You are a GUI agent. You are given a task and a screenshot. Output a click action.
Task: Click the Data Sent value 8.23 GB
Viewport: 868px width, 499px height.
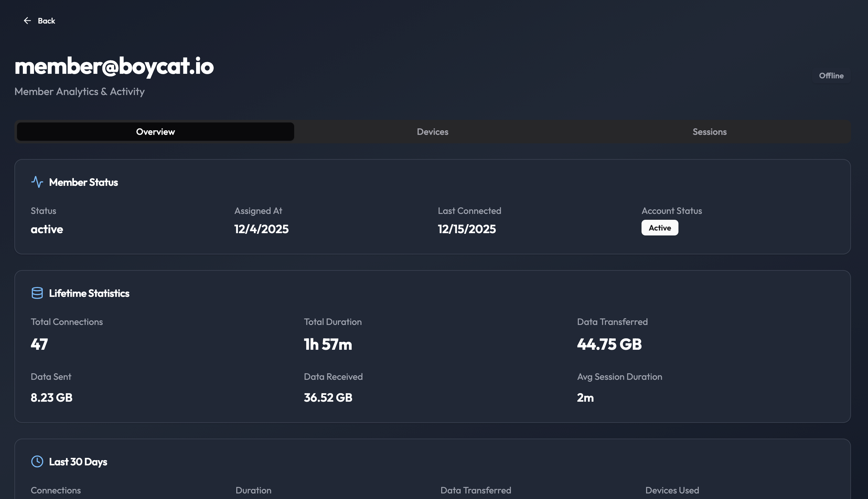[51, 397]
